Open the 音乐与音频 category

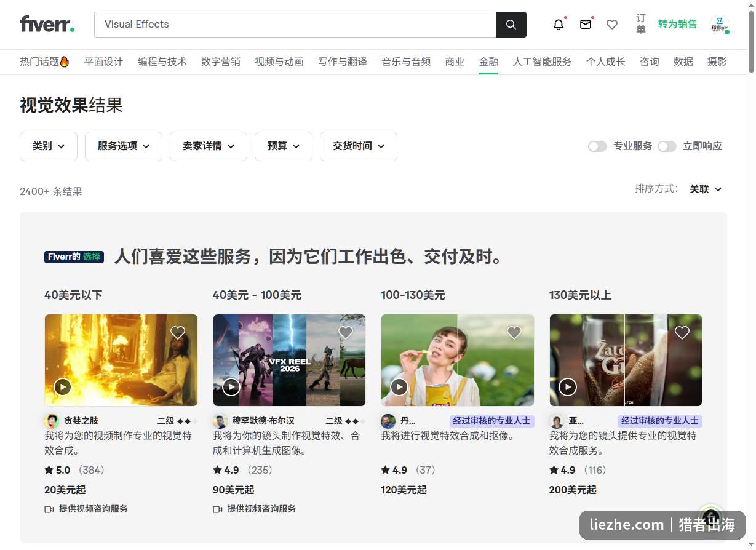(x=407, y=62)
